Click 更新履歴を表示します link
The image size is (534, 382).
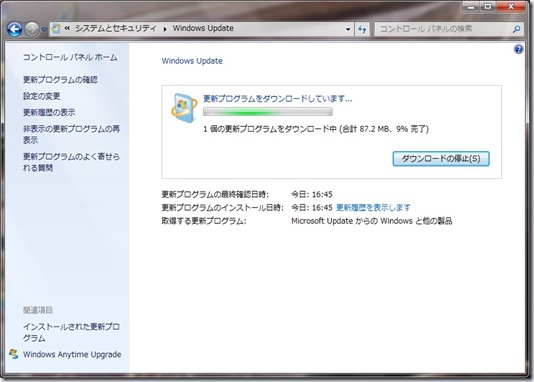[373, 207]
